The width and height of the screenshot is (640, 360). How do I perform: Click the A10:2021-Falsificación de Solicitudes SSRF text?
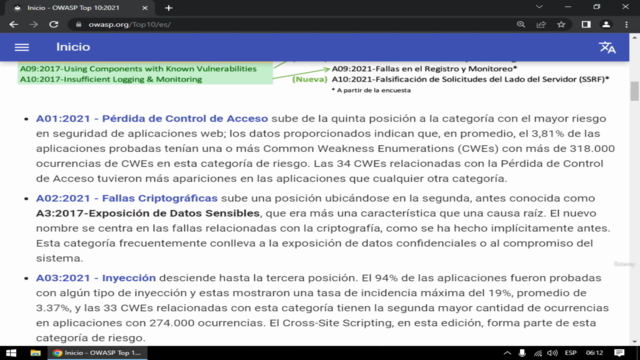[470, 79]
